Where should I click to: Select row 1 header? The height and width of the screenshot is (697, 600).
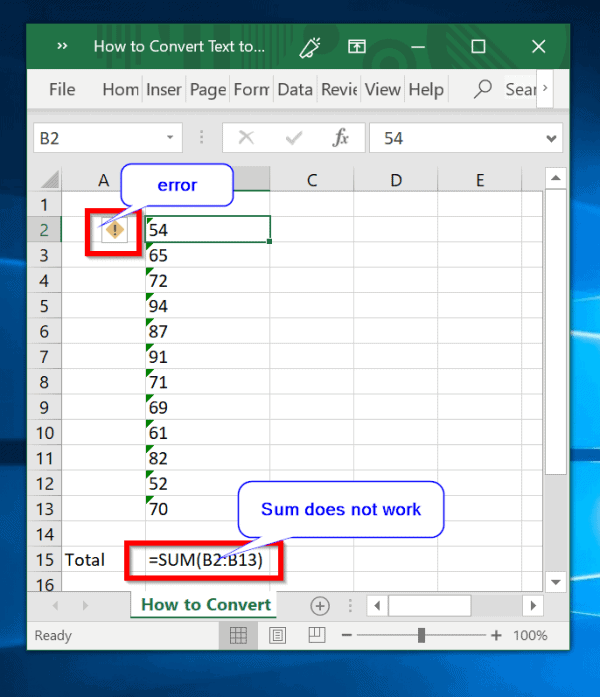tap(44, 204)
